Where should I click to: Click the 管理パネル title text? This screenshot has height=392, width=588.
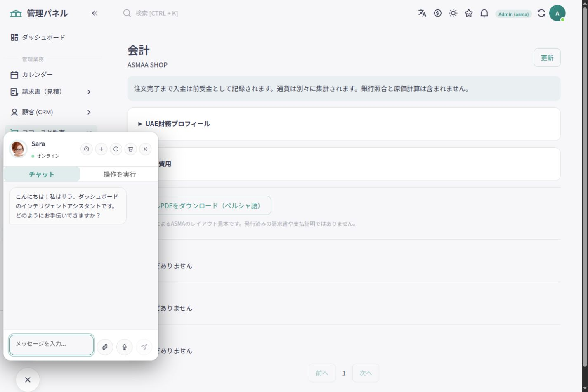[x=47, y=13]
